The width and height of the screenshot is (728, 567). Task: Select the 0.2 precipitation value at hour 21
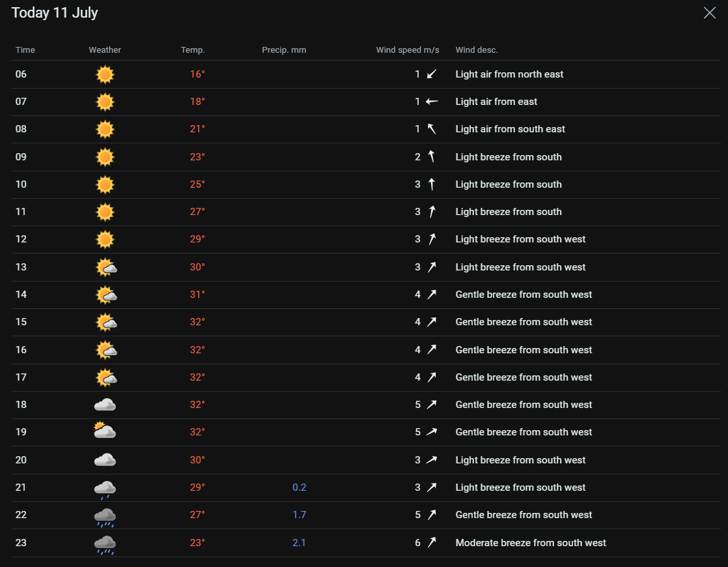coord(299,487)
